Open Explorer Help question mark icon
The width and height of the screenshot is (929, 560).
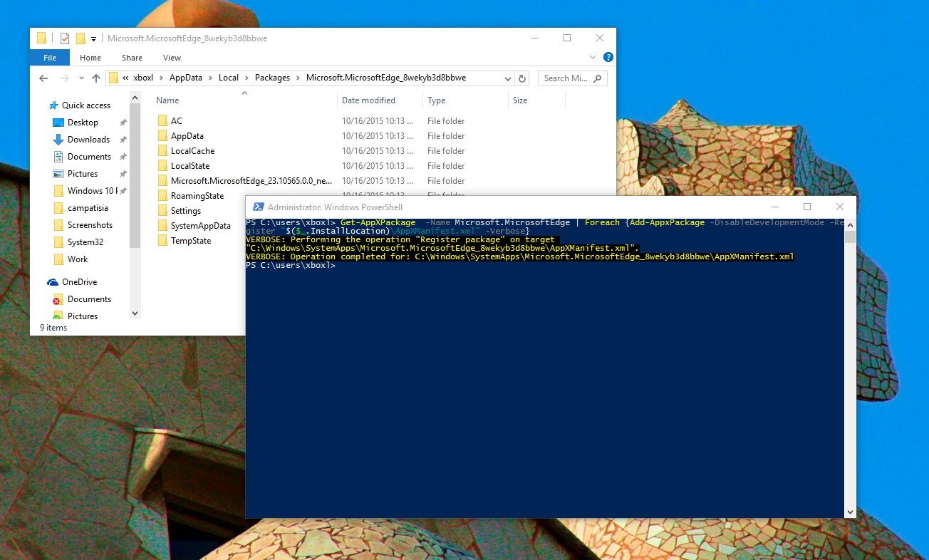tap(608, 57)
